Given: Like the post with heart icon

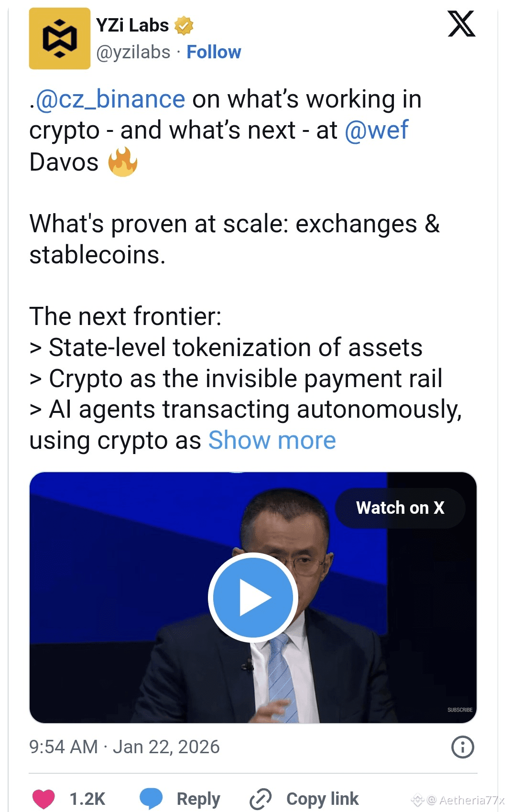Looking at the screenshot, I should [x=43, y=799].
